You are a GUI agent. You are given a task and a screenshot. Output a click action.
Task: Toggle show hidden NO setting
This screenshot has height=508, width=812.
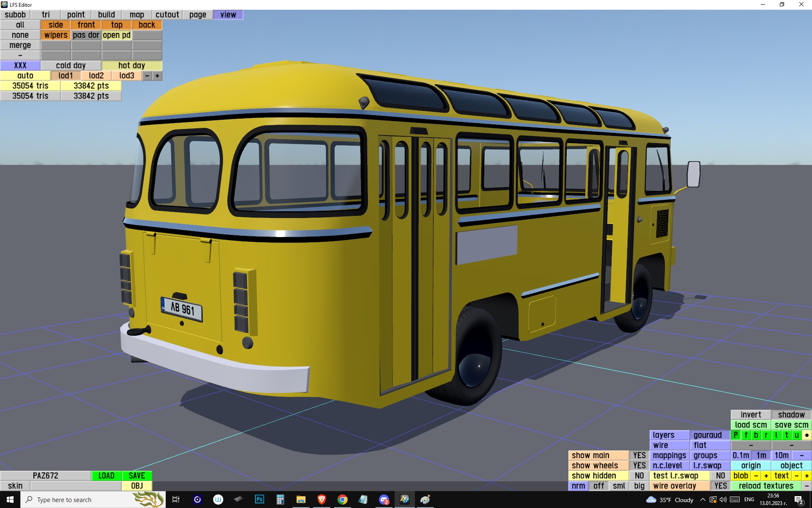(639, 476)
